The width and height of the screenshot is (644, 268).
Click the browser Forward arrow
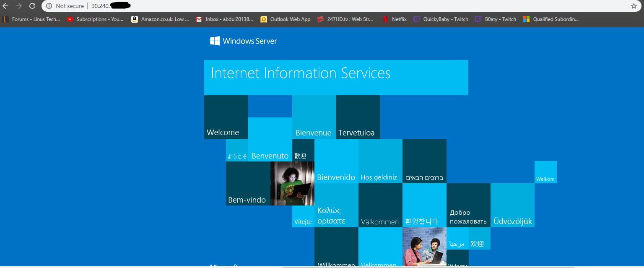[19, 6]
